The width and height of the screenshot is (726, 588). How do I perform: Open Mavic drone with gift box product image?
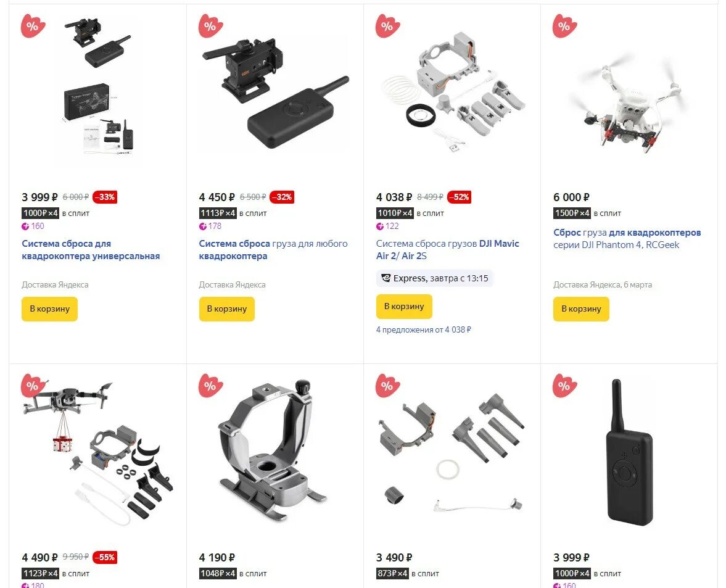(97, 453)
